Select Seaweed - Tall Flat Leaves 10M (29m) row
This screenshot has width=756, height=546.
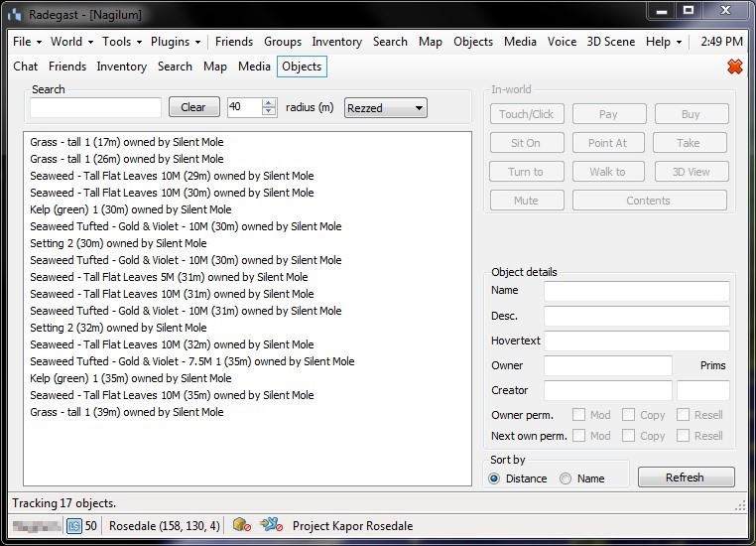click(172, 176)
